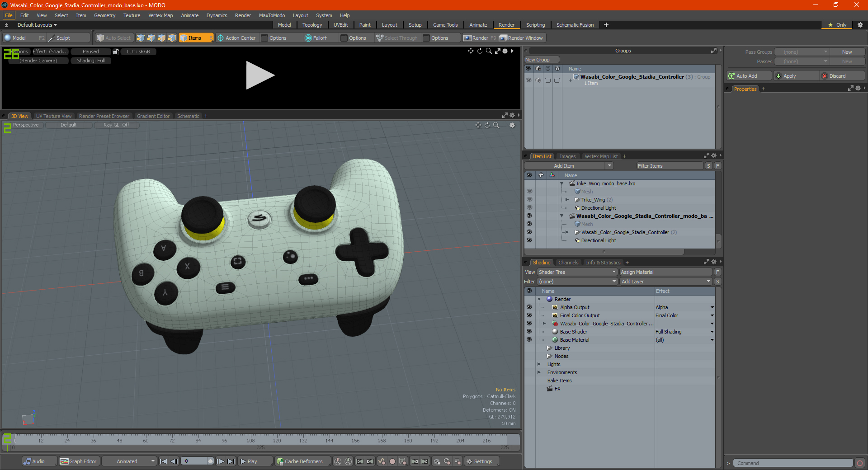Go to the first frame
This screenshot has width=868, height=470.
(164, 461)
